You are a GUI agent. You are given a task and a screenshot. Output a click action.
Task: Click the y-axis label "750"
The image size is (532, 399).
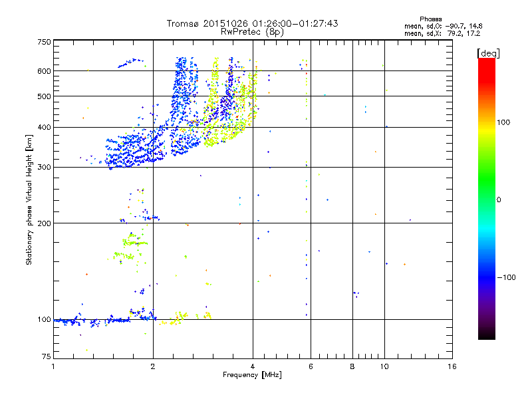[45, 42]
